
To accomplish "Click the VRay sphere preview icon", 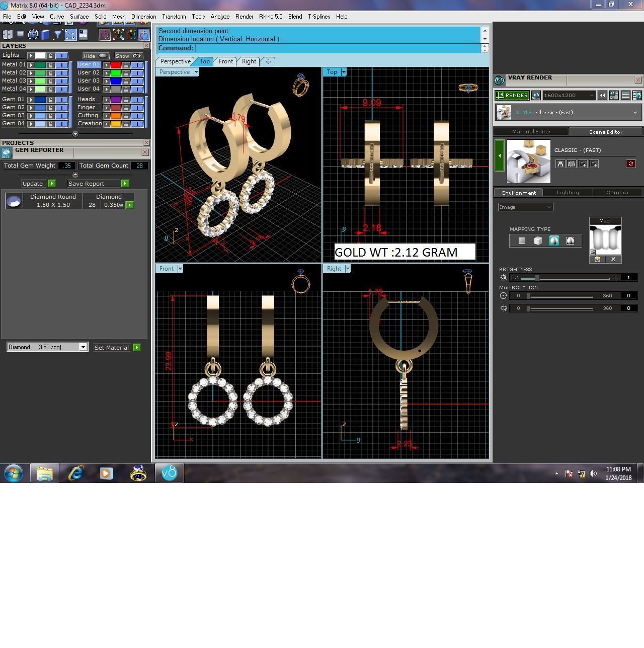I will tap(536, 95).
